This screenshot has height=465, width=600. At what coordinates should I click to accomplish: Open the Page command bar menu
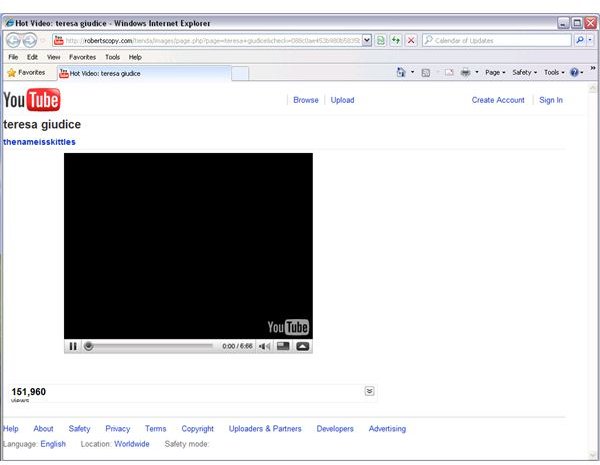click(495, 72)
